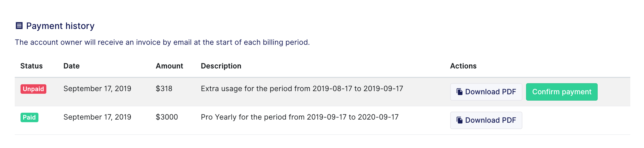The image size is (644, 148).
Task: Confirm payment for the unpaid $318 invoice
Action: click(x=562, y=92)
